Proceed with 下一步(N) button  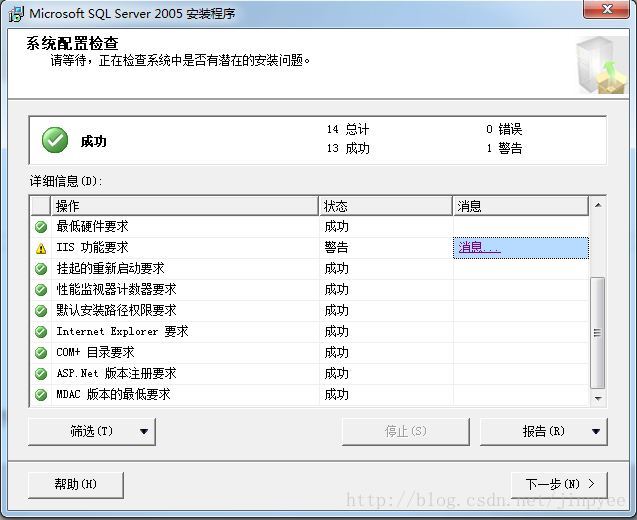pyautogui.click(x=559, y=484)
